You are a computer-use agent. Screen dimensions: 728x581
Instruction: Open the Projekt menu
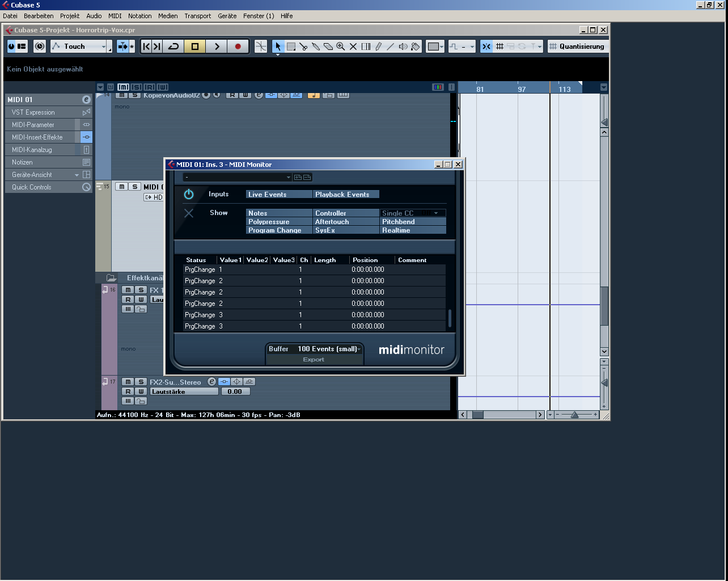(x=70, y=16)
